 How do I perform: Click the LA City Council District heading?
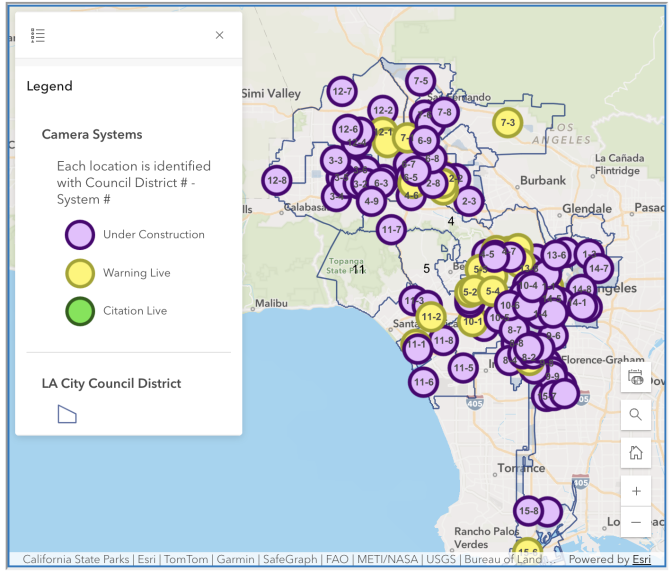[x=111, y=383]
